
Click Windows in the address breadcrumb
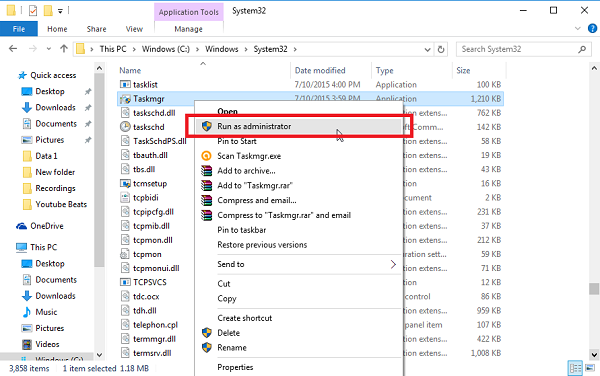pos(222,49)
